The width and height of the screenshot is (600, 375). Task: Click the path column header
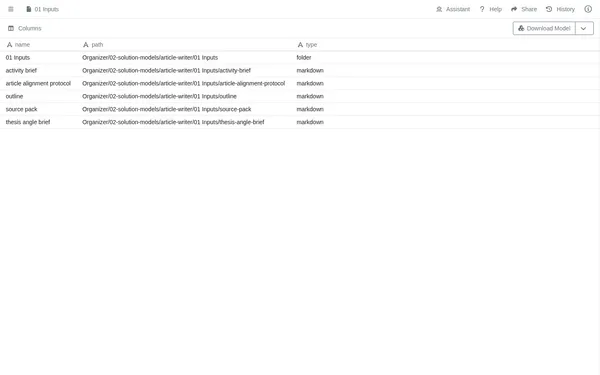(x=93, y=45)
